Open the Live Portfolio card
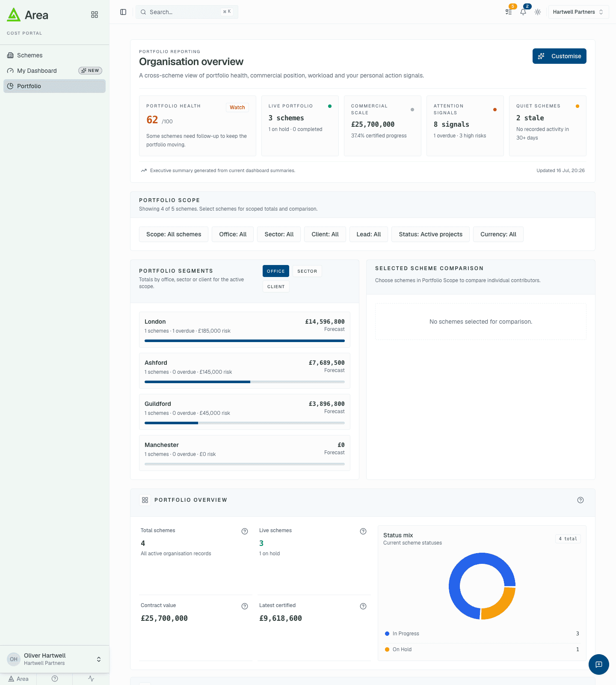The image size is (616, 685). tap(300, 126)
